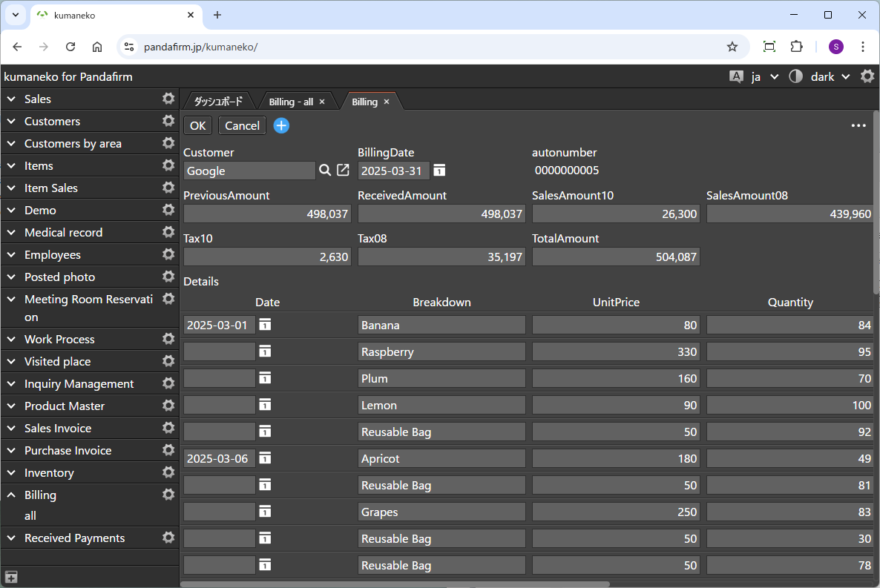This screenshot has width=880, height=588.
Task: Click the add app icon at sidebar bottom
Action: point(11,577)
